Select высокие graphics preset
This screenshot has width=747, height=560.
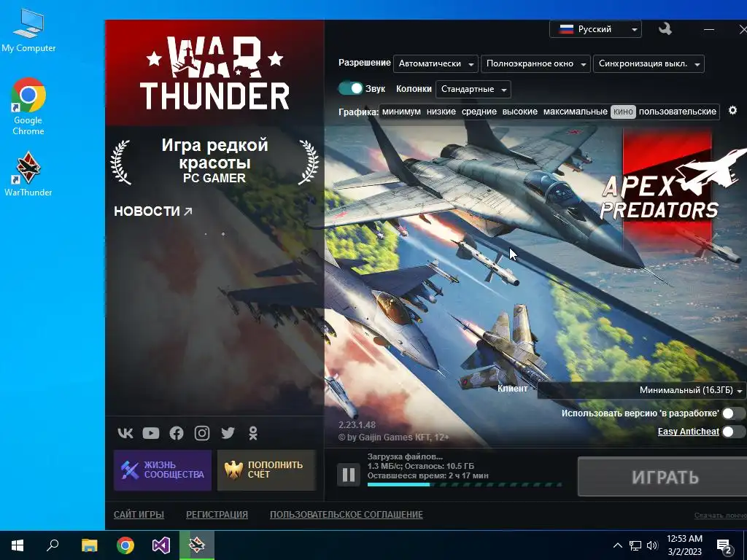click(519, 112)
